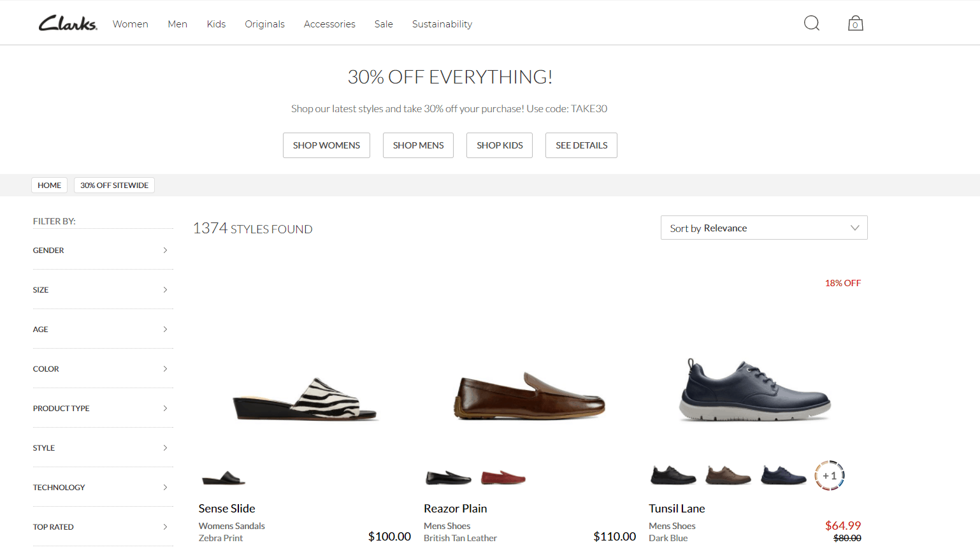The height and width of the screenshot is (552, 980).
Task: Select the black Sense Slide color variant
Action: point(223,477)
